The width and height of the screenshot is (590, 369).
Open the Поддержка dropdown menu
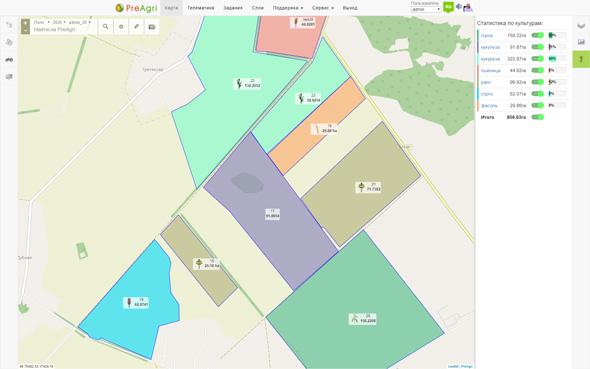pyautogui.click(x=288, y=8)
